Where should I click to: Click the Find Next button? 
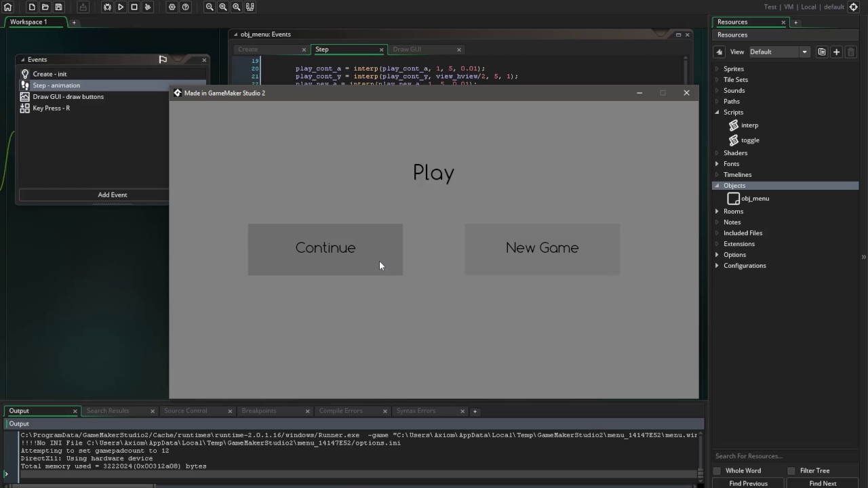823,483
